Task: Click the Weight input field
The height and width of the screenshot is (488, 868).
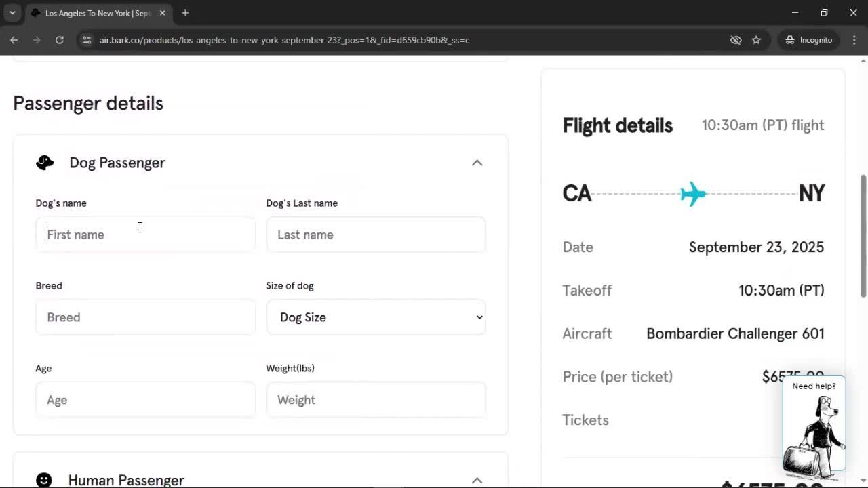Action: (x=376, y=400)
